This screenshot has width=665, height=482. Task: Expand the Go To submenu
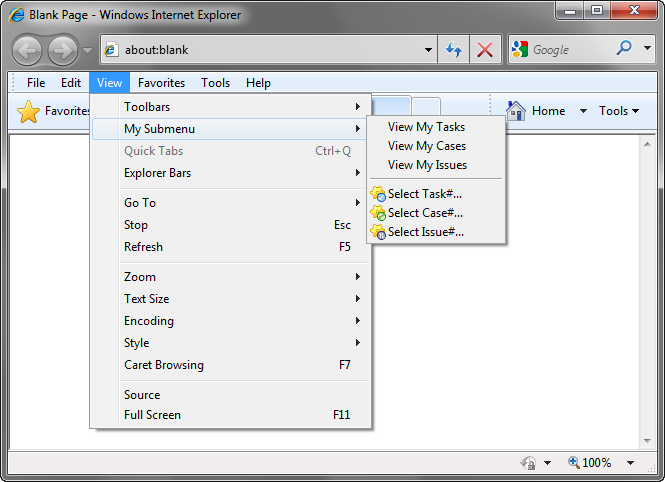(231, 203)
